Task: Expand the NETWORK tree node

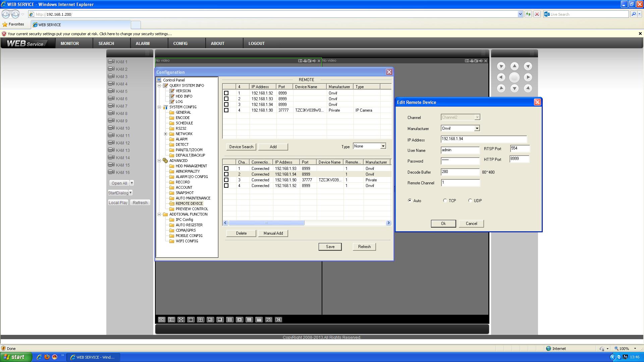Action: tap(166, 134)
